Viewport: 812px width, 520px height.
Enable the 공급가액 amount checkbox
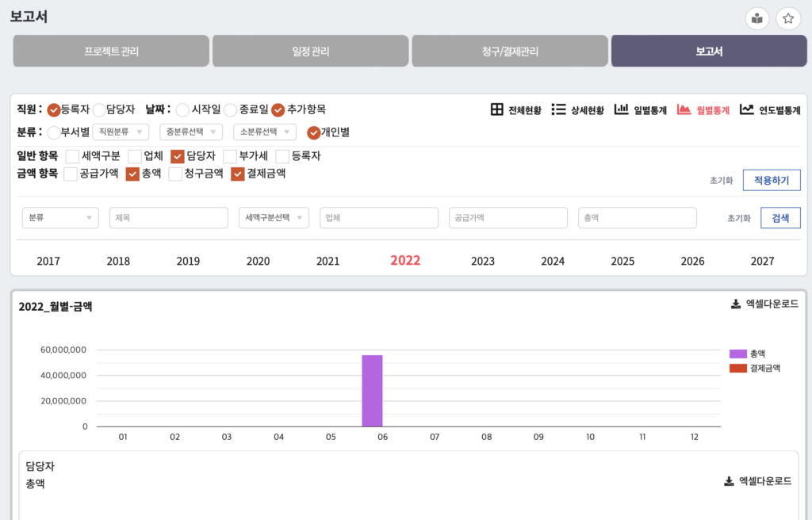(x=71, y=174)
